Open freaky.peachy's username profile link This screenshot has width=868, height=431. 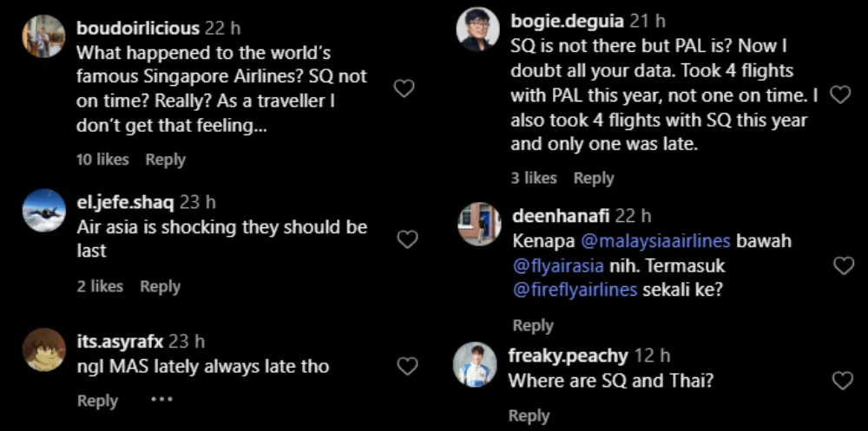click(568, 356)
